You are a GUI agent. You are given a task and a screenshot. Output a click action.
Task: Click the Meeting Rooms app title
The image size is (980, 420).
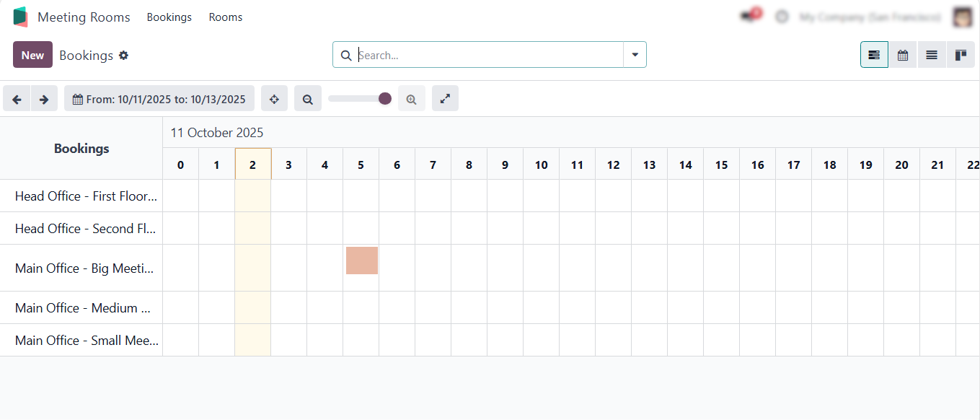pos(84,17)
